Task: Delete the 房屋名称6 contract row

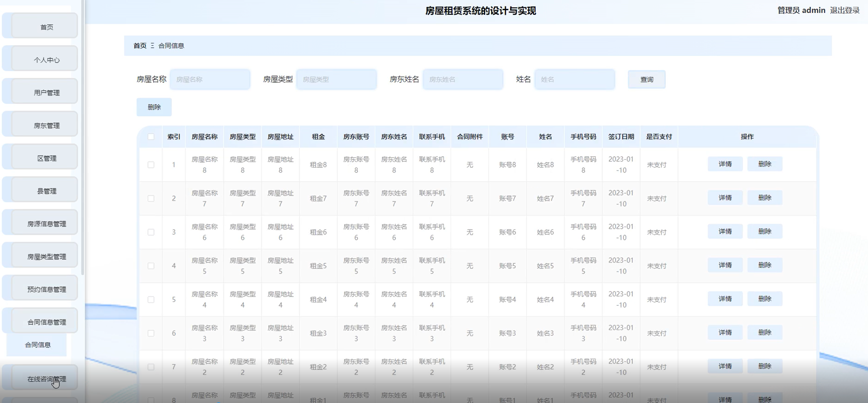Action: (x=764, y=231)
